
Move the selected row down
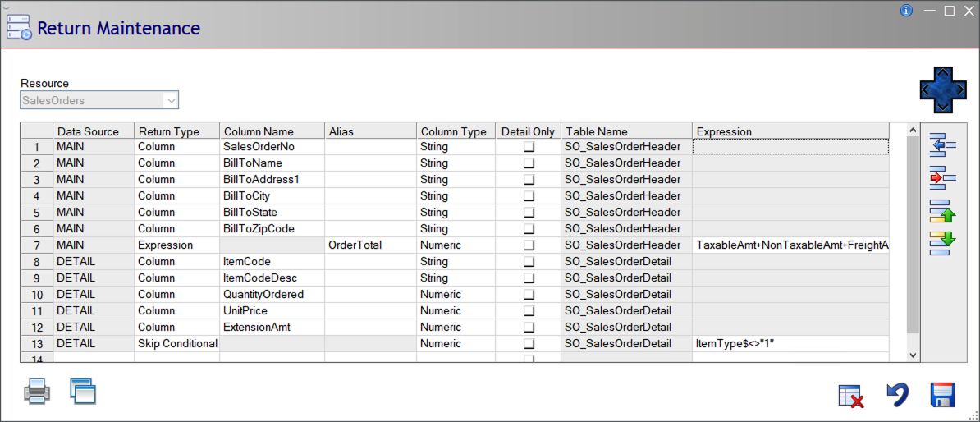943,243
